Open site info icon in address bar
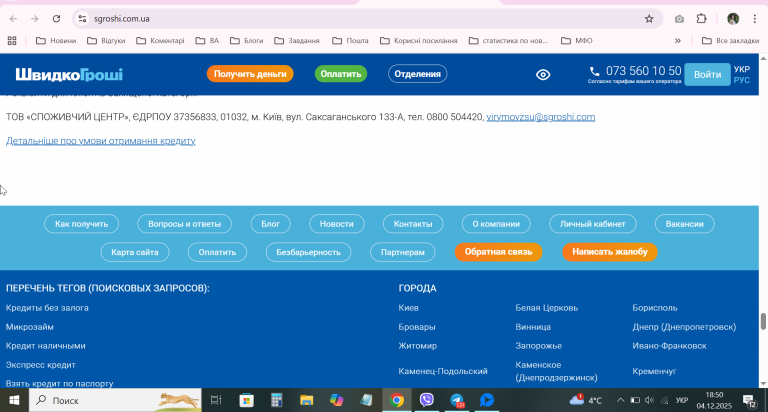 coord(82,19)
